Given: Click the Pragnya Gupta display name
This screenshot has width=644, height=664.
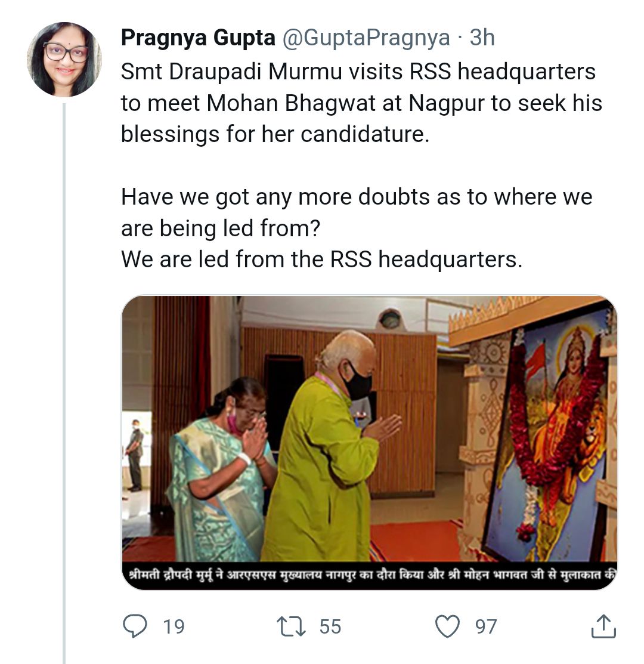Looking at the screenshot, I should [x=198, y=38].
